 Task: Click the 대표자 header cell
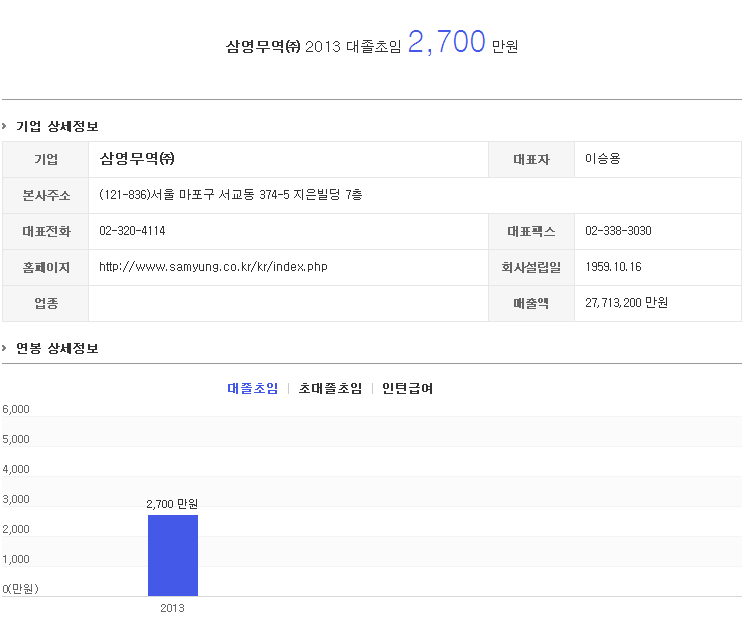point(531,159)
